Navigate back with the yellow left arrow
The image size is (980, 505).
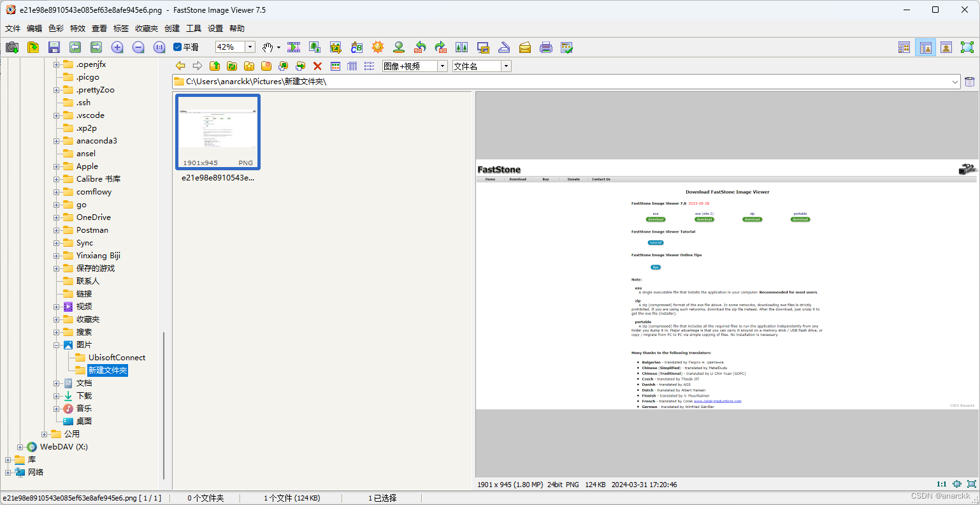pyautogui.click(x=180, y=66)
